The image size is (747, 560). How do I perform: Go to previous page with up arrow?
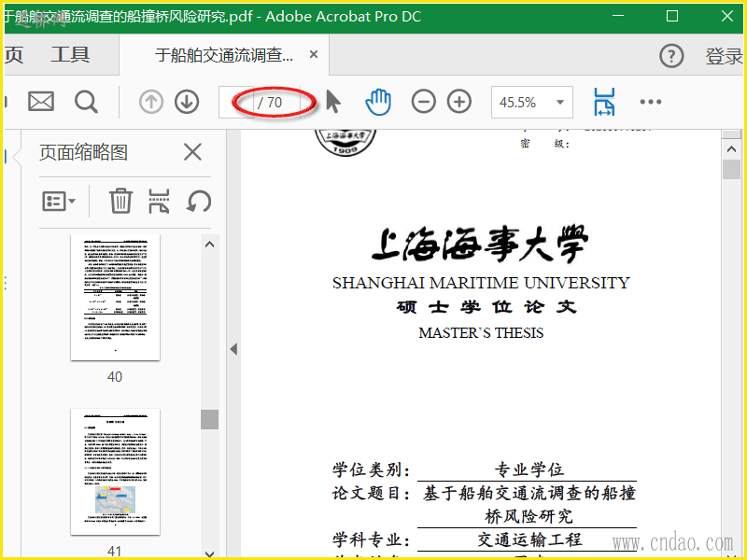click(x=151, y=102)
